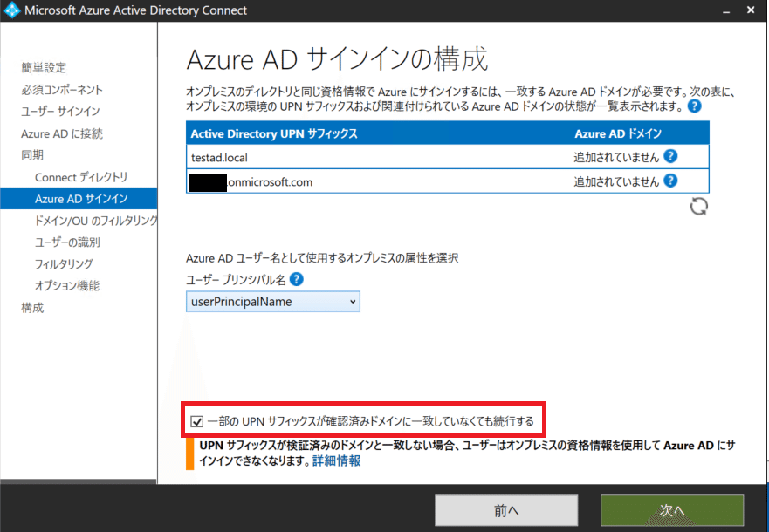Click the onmicrosoft.com UPN suffix cell
This screenshot has width=769, height=532.
coord(251,182)
